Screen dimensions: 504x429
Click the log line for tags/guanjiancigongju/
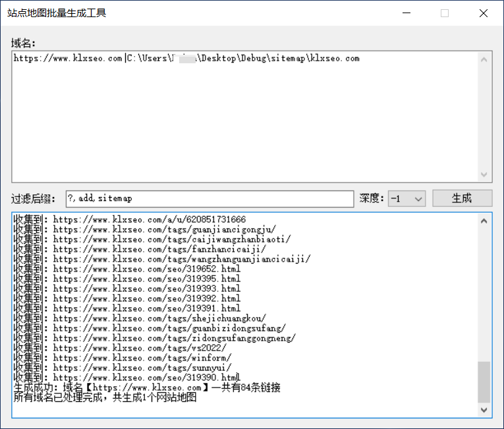(145, 229)
